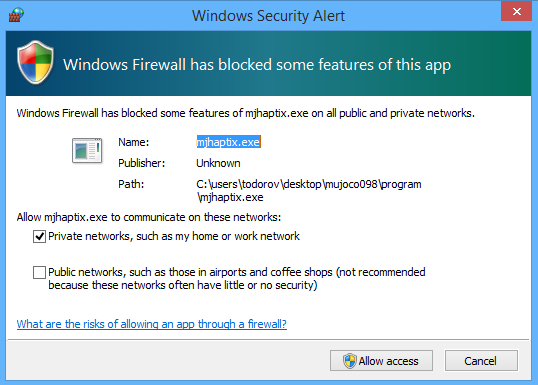Click the mjhaptix.exe application icon
This screenshot has width=538, height=385.
(87, 150)
